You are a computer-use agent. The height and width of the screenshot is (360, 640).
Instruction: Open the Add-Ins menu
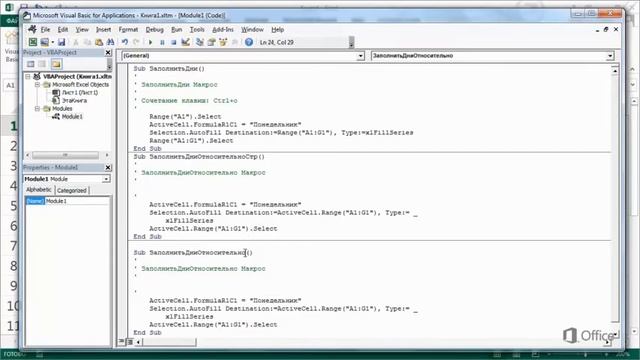point(223,29)
